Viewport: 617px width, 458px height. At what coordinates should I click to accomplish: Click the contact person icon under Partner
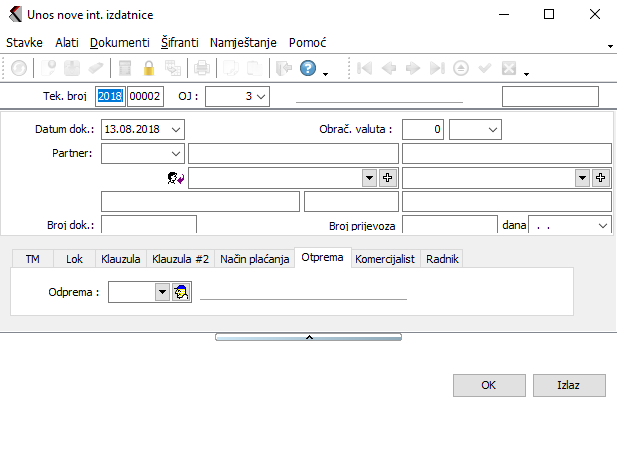coord(174,177)
